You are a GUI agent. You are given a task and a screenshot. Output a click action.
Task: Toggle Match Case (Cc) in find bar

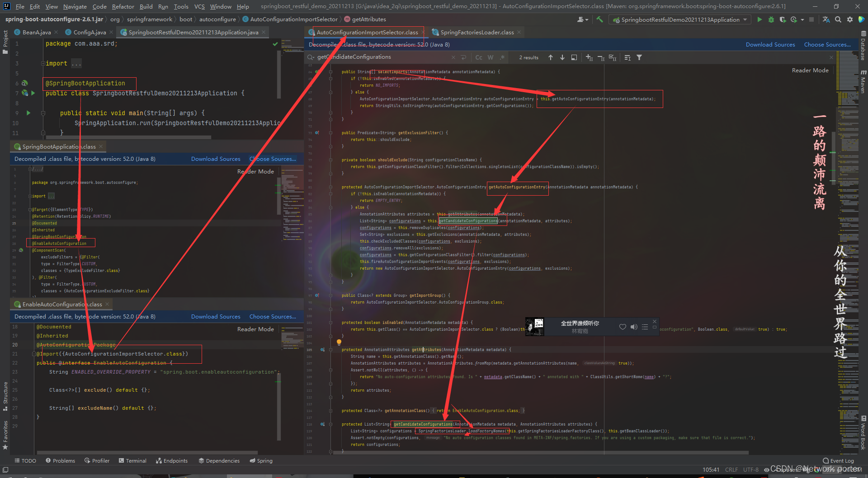479,57
